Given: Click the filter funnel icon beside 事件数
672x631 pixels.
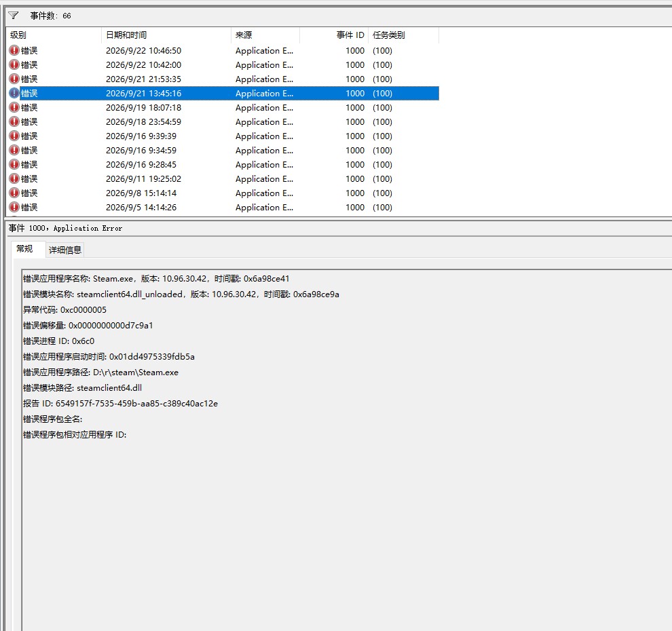Looking at the screenshot, I should click(14, 16).
